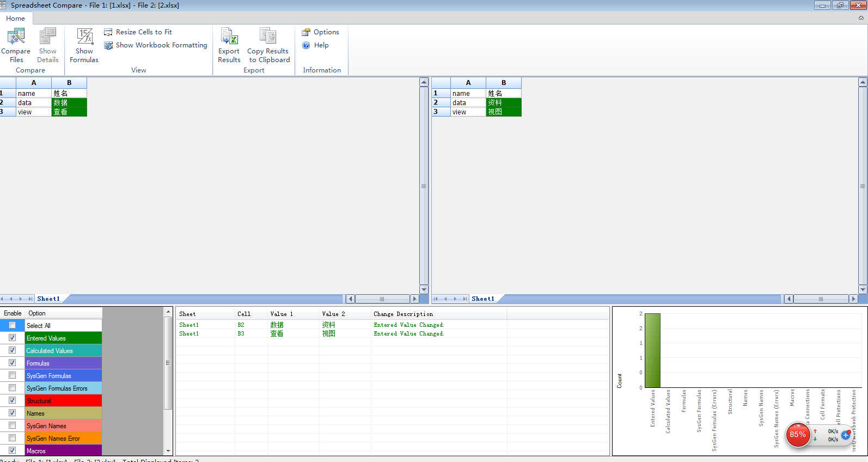Open the Home ribbon tab
This screenshot has height=462, width=868.
(x=16, y=19)
